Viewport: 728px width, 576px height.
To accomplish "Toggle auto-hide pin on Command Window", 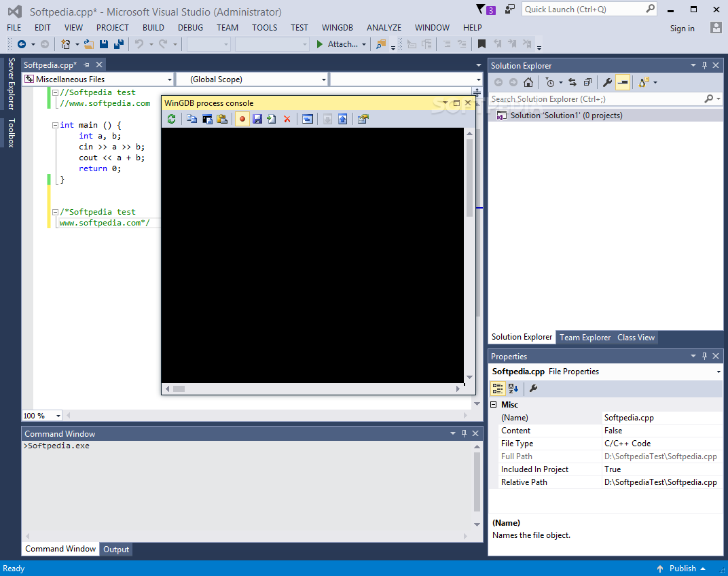I will 464,433.
